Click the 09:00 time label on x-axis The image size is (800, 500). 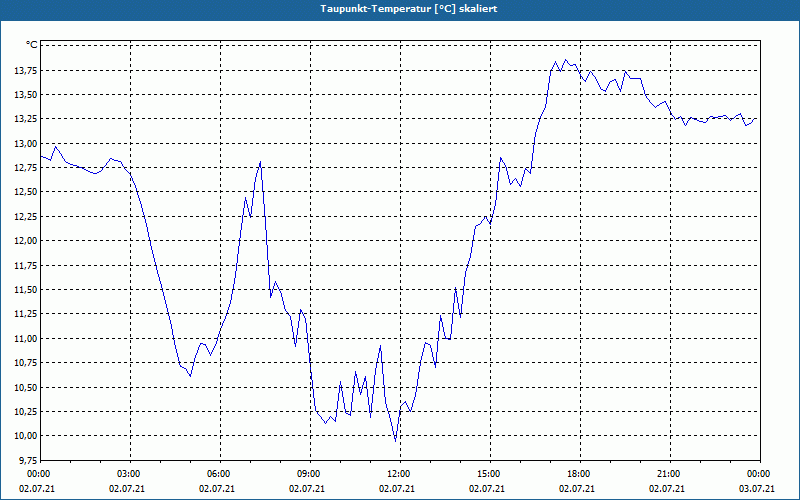point(310,474)
